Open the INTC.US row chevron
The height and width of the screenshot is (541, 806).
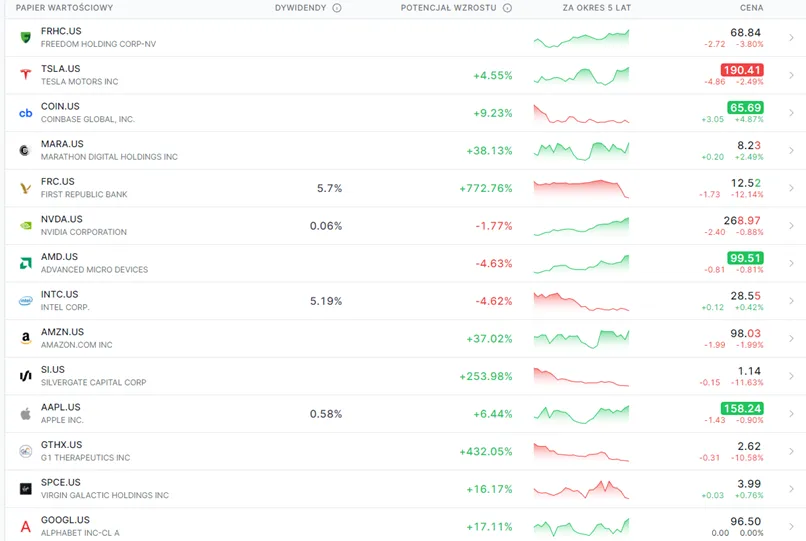tap(791, 301)
